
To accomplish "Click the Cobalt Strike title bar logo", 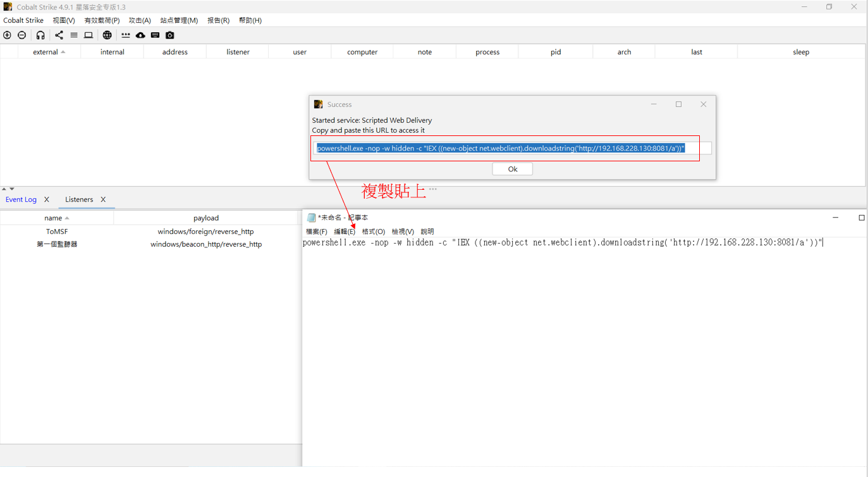I will (8, 7).
